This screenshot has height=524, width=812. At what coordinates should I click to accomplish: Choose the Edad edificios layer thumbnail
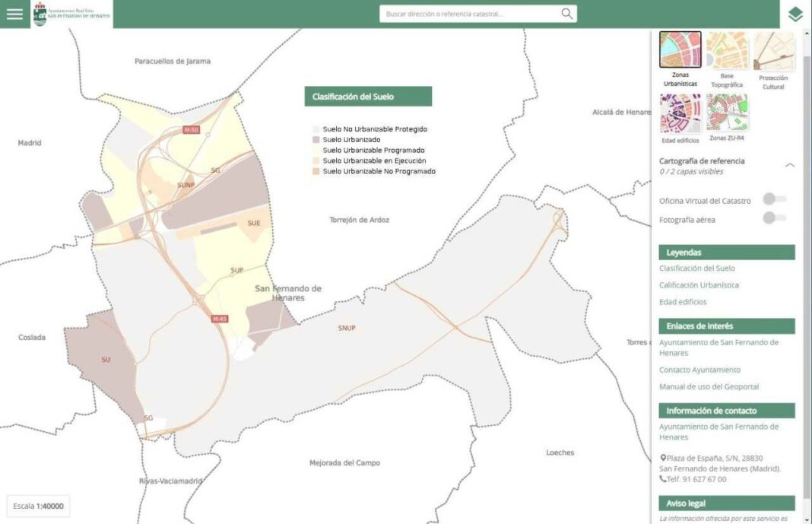(x=680, y=113)
